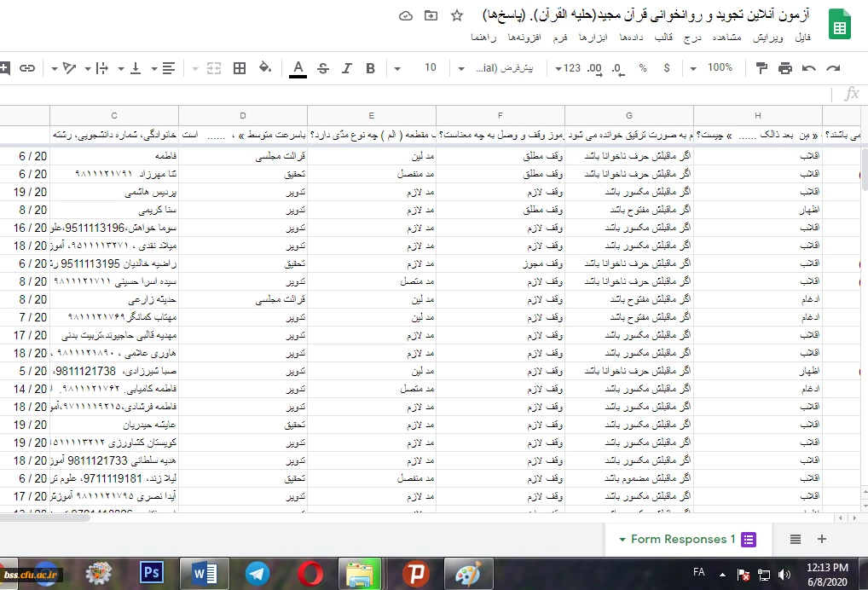The width and height of the screenshot is (868, 590).
Task: Open the fill color bucket tool
Action: [x=264, y=68]
